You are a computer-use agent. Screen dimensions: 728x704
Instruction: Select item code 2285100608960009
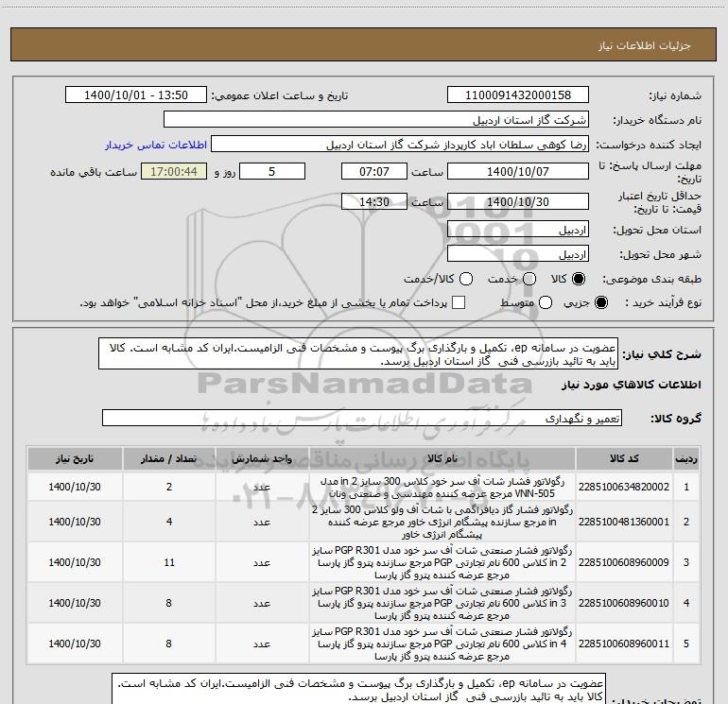click(624, 562)
